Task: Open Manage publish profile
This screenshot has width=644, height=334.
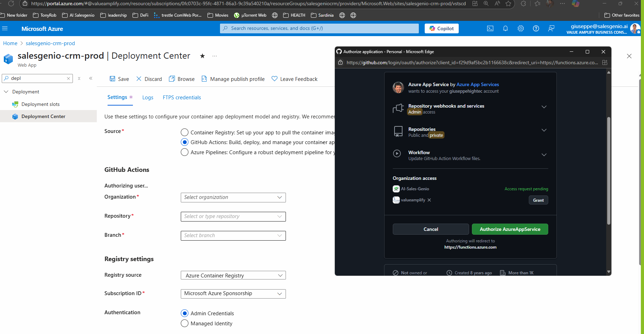Action: [x=233, y=79]
